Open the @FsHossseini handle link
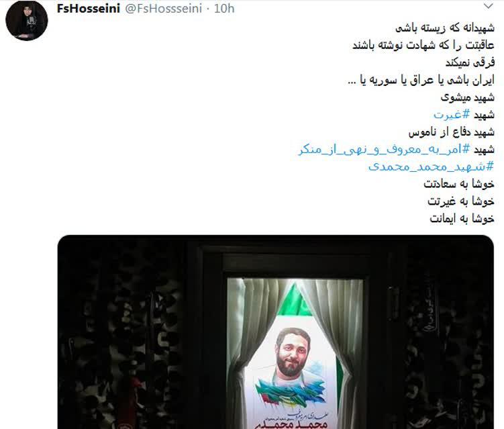Image resolution: width=504 pixels, height=429 pixels. pyautogui.click(x=163, y=9)
